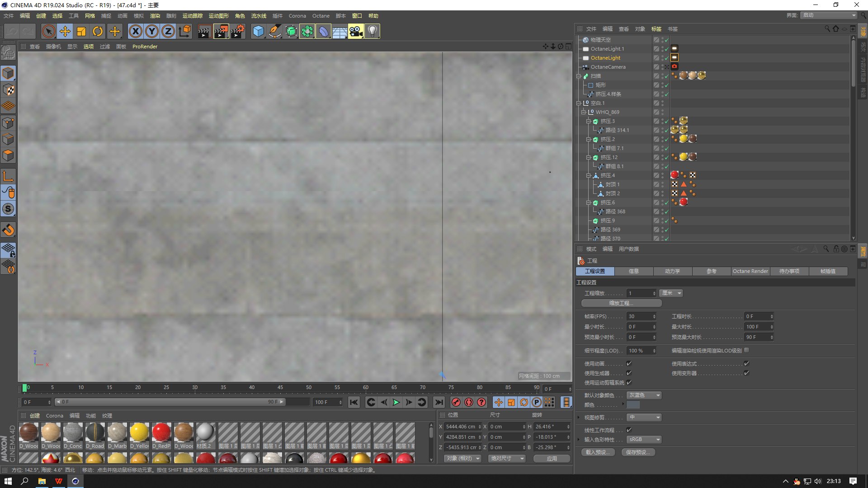This screenshot has height=488, width=868.
Task: Switch to the Octane Render tab
Action: point(750,271)
